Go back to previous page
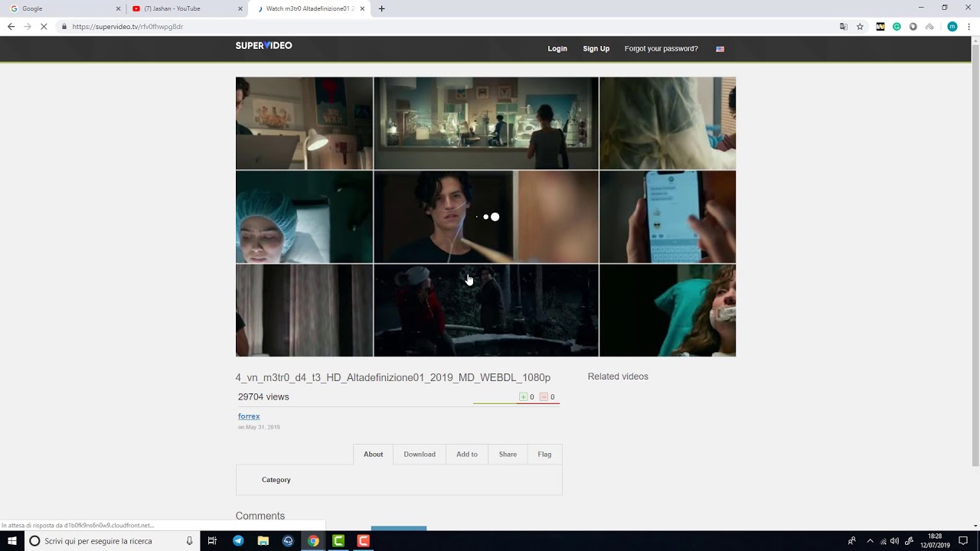The height and width of the screenshot is (551, 980). [11, 26]
